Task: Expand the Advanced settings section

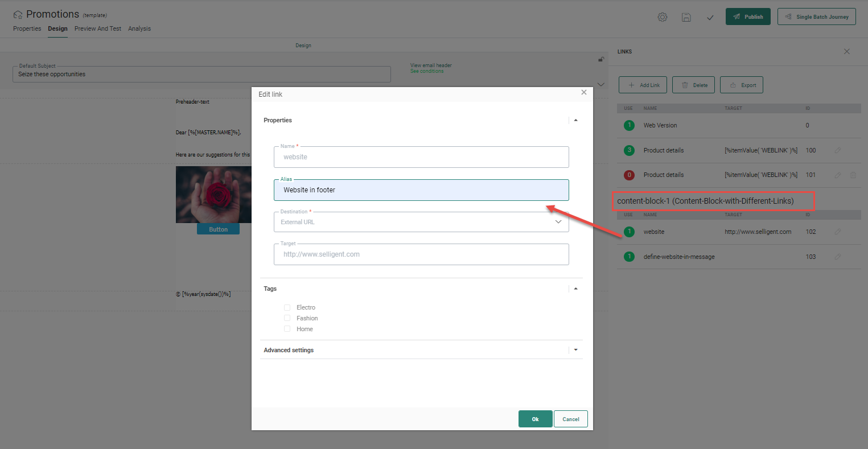Action: 575,350
